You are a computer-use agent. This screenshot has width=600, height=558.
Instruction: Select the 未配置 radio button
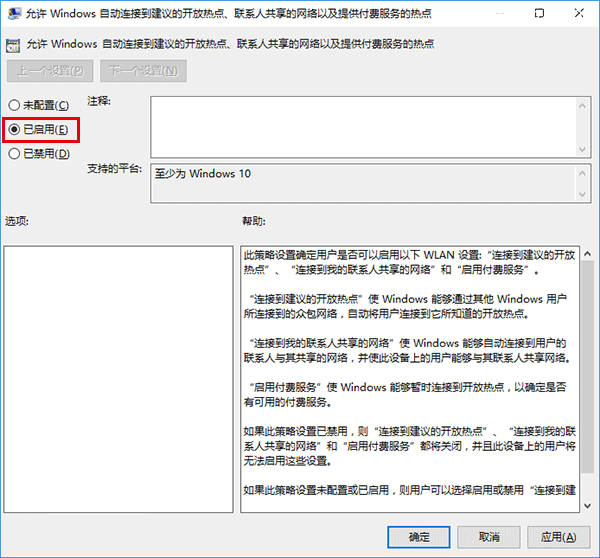click(x=14, y=106)
